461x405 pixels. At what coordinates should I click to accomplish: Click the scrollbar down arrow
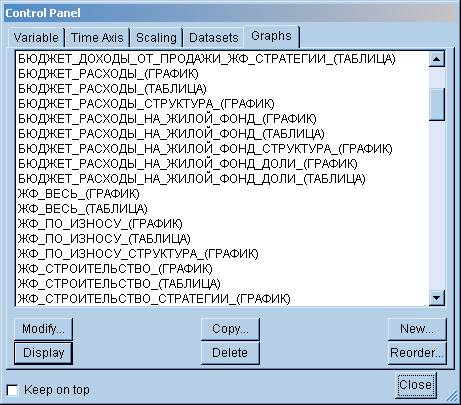[x=437, y=297]
